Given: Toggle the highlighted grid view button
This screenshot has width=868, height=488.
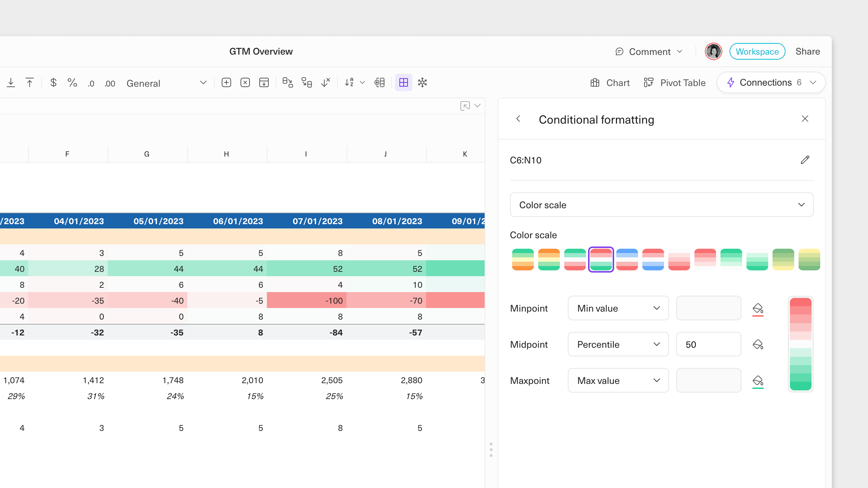Looking at the screenshot, I should coord(404,83).
